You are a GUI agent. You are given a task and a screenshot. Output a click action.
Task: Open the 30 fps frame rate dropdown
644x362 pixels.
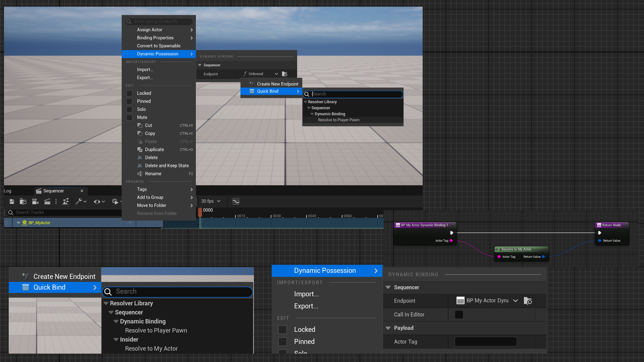pos(211,201)
